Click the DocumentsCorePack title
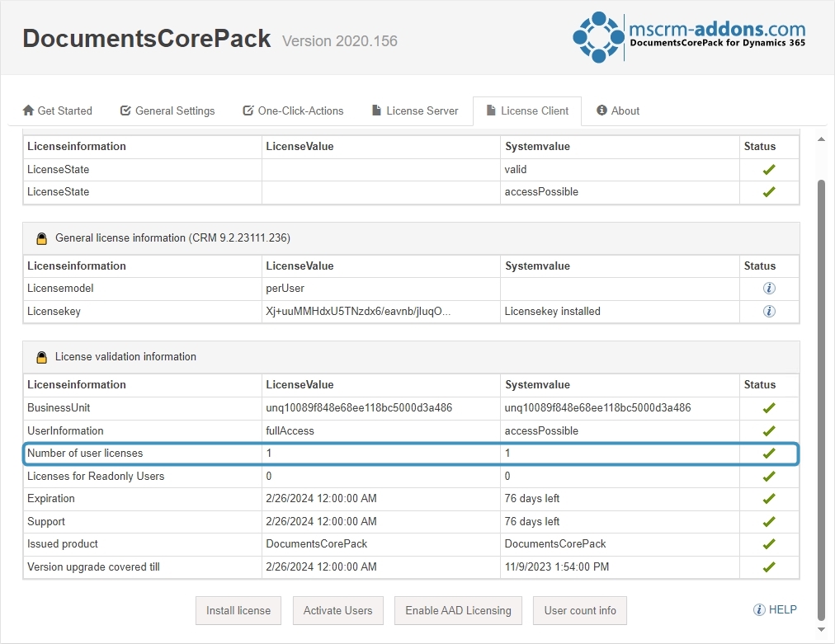Image resolution: width=835 pixels, height=644 pixels. coord(146,38)
